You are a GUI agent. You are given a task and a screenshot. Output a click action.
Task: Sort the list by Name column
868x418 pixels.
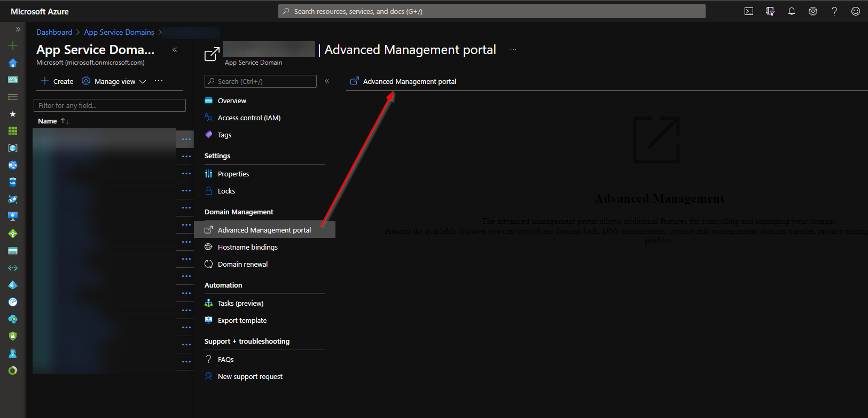coord(53,121)
